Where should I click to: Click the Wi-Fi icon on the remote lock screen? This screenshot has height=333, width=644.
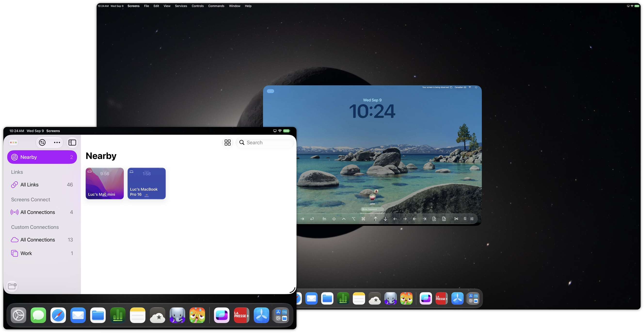(470, 87)
